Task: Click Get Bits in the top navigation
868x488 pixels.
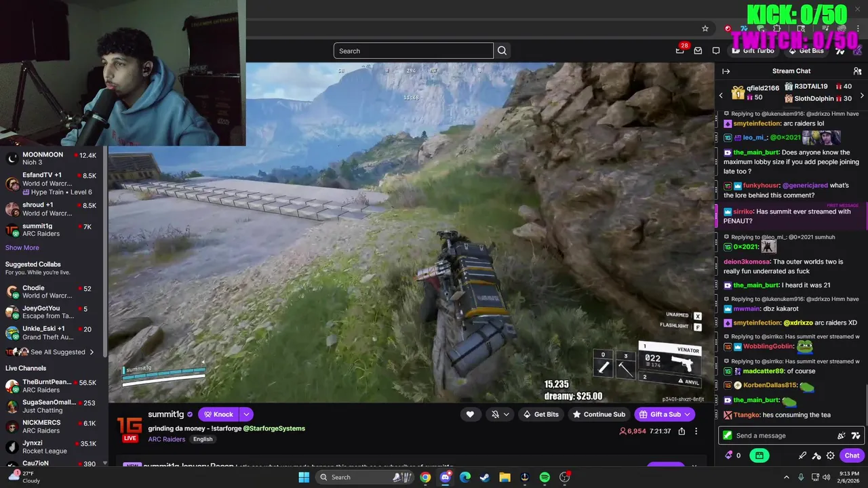Action: (805, 51)
